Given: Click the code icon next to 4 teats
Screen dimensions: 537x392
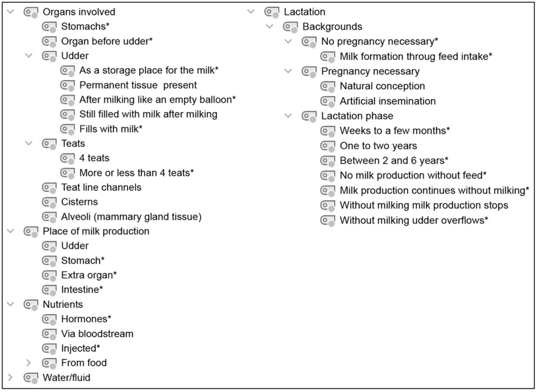Looking at the screenshot, I should (x=67, y=158).
